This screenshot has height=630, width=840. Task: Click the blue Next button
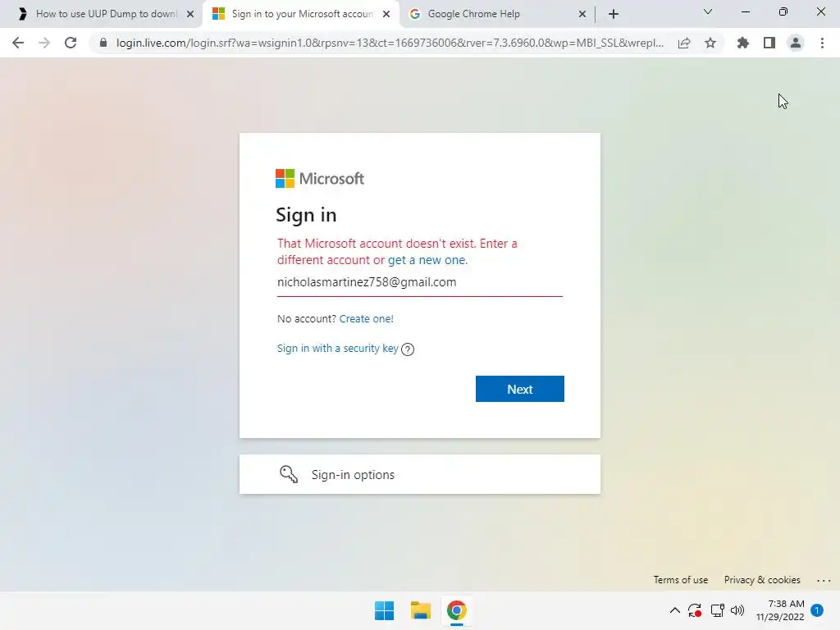tap(519, 389)
